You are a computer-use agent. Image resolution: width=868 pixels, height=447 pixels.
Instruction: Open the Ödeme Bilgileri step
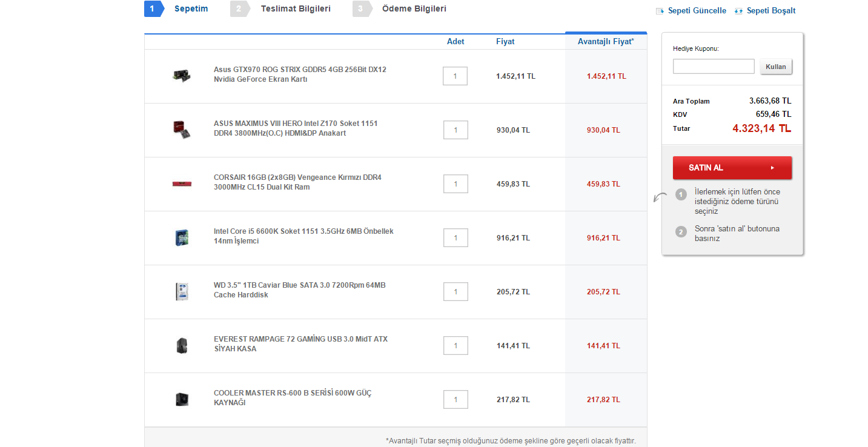coord(414,9)
